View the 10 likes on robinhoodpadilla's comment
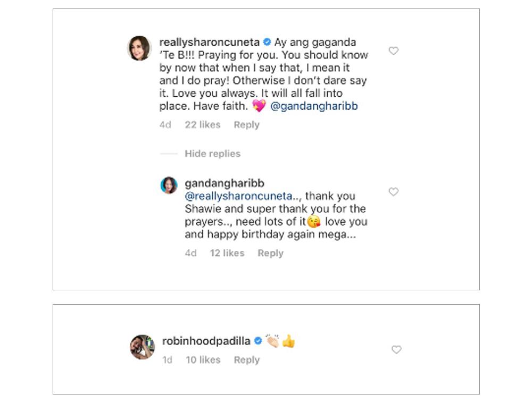Viewport: 532px width, 403px height. click(x=203, y=360)
